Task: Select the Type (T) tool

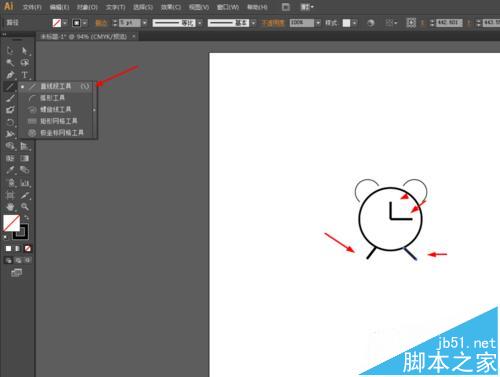Action: (x=24, y=75)
